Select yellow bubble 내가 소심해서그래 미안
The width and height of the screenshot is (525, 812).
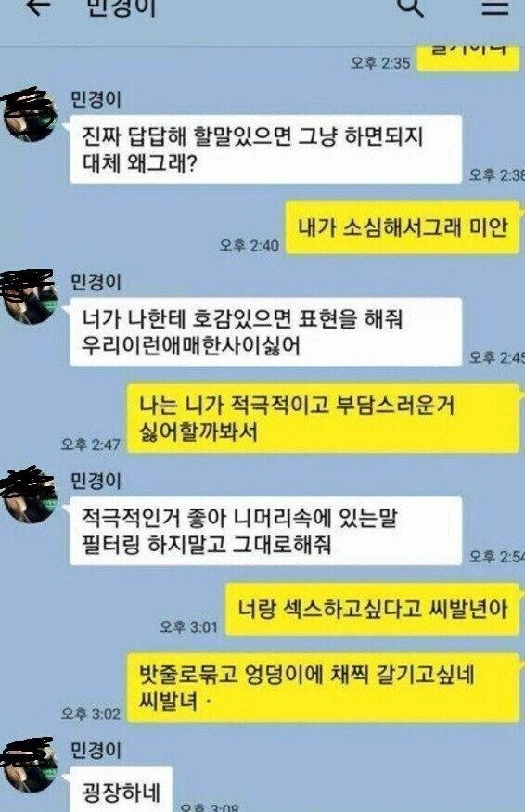403,228
